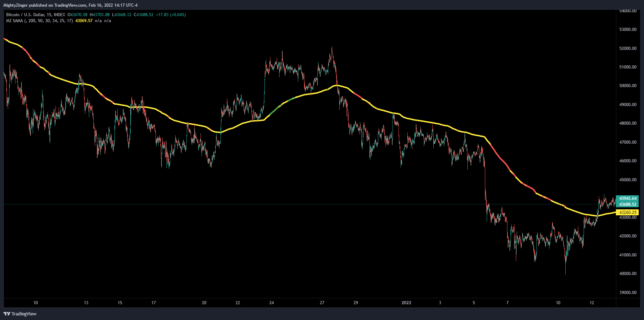Click the indicator value 43069.57
Image resolution: width=644 pixels, height=320 pixels.
click(x=84, y=21)
